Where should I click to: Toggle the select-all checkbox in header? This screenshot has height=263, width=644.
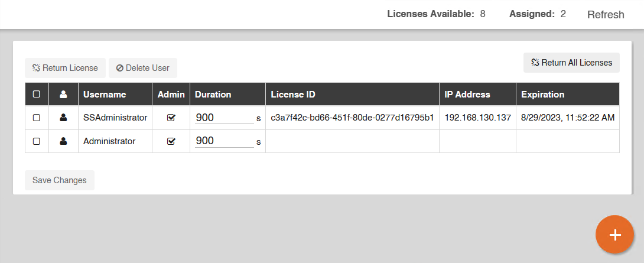tap(37, 95)
